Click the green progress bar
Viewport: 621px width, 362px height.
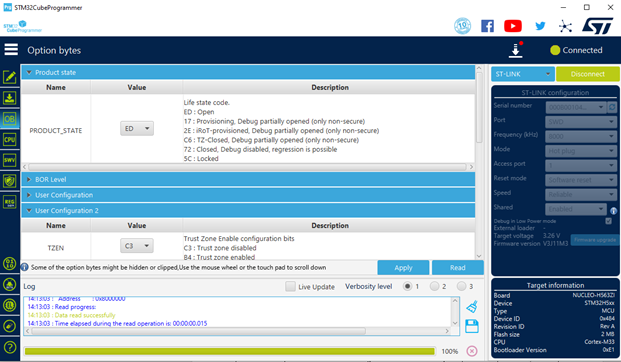[229, 351]
